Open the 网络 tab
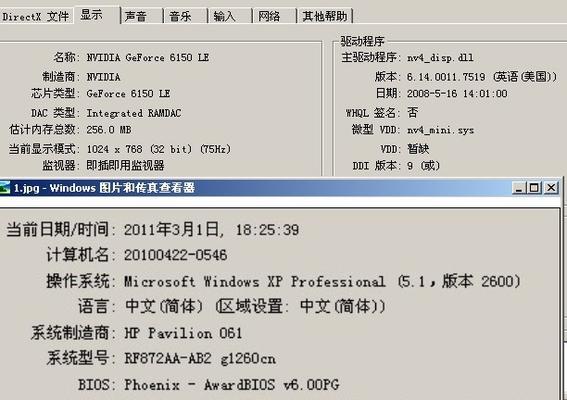Viewport: 567px width, 400px height. pos(274,16)
